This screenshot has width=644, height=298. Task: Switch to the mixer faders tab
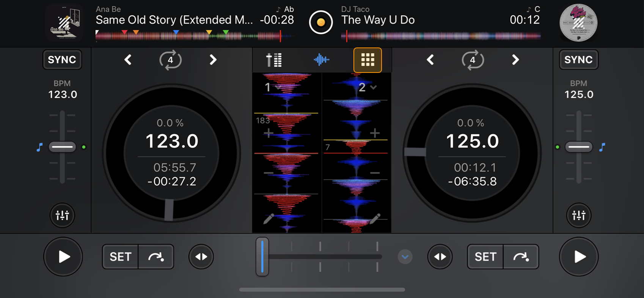coord(274,60)
